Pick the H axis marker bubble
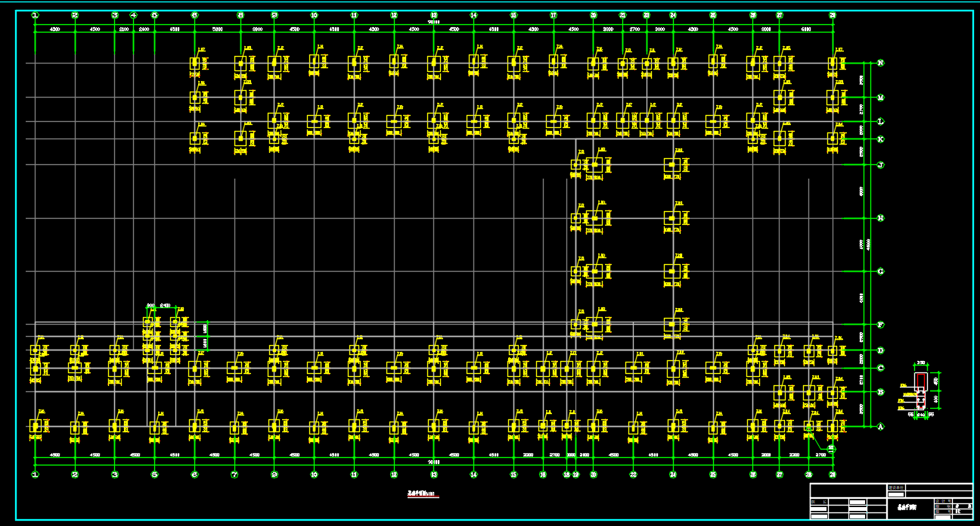This screenshot has width=980, height=526. point(880,218)
